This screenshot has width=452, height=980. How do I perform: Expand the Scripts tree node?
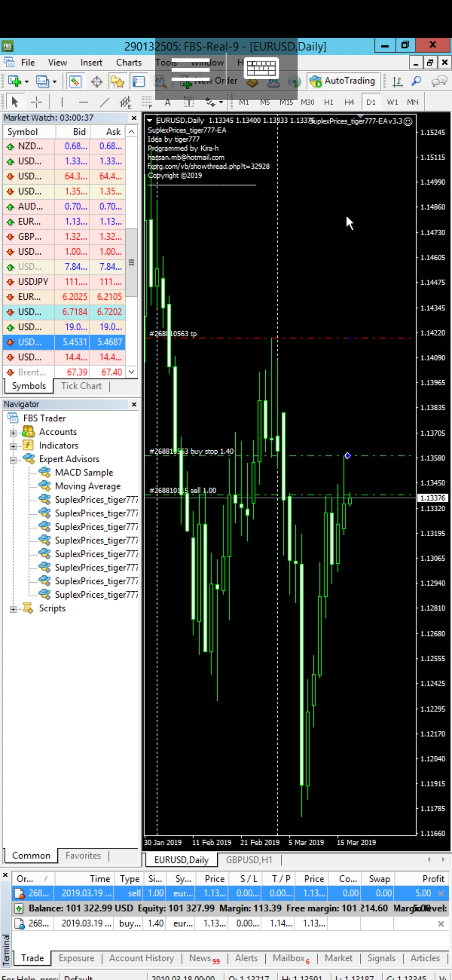click(13, 609)
